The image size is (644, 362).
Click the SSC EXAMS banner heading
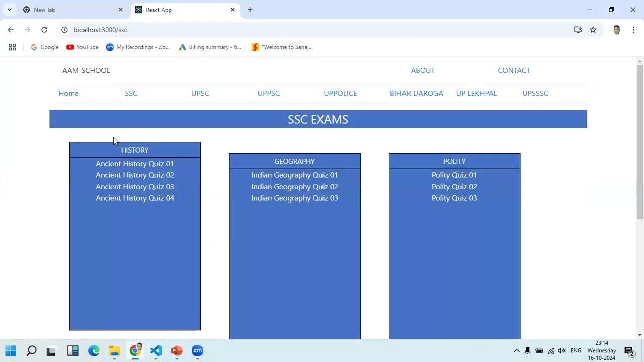(x=318, y=119)
